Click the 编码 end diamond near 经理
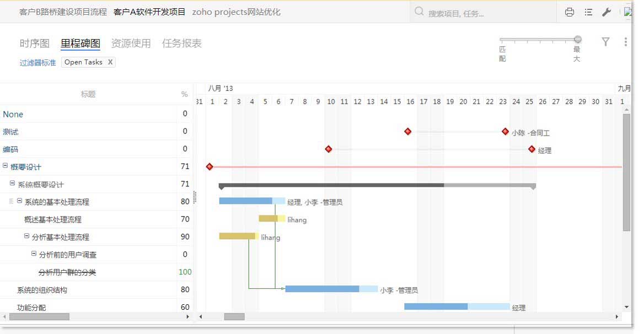The width and height of the screenshot is (644, 334). click(x=532, y=149)
